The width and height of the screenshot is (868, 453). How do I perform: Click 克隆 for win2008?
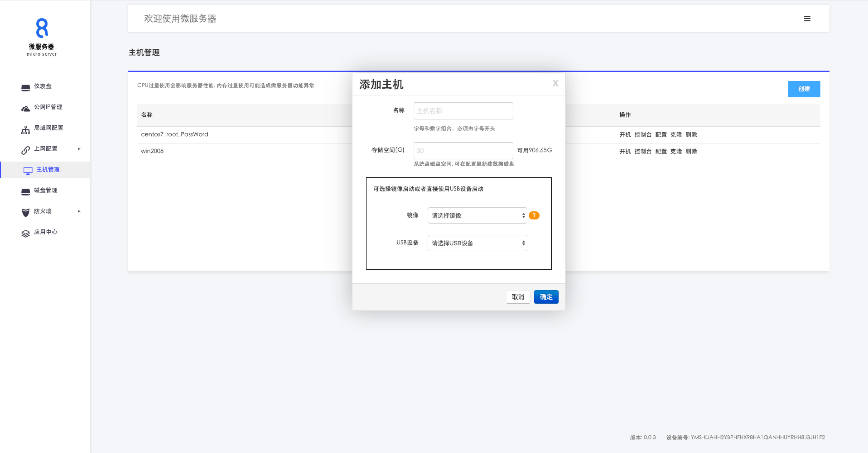(x=676, y=151)
